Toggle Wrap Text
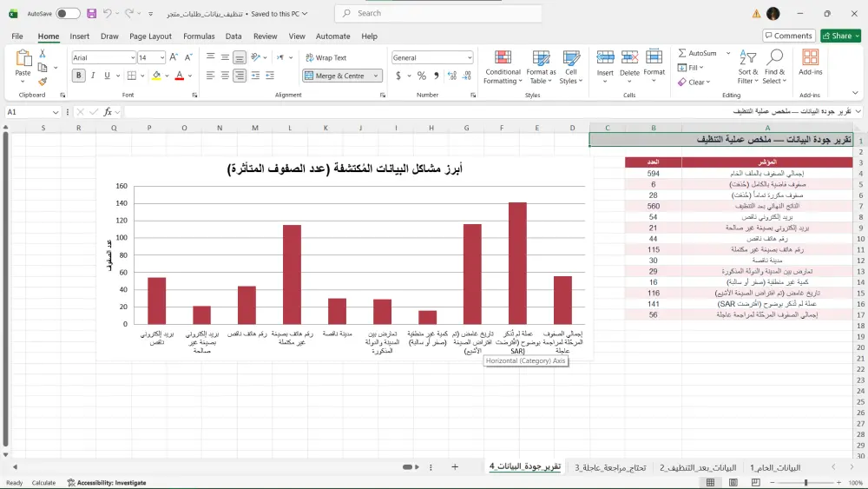868x489 pixels. pyautogui.click(x=326, y=57)
